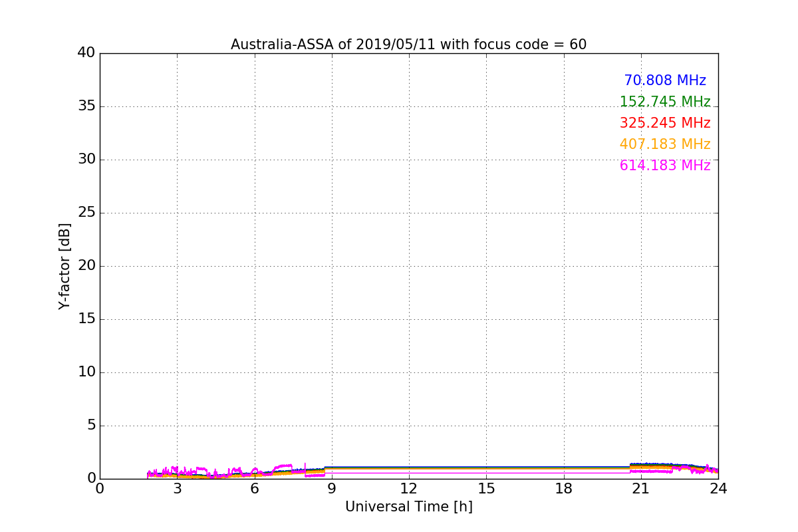Click the y-axis tick label 15
This screenshot has height=532, width=798.
click(x=86, y=319)
